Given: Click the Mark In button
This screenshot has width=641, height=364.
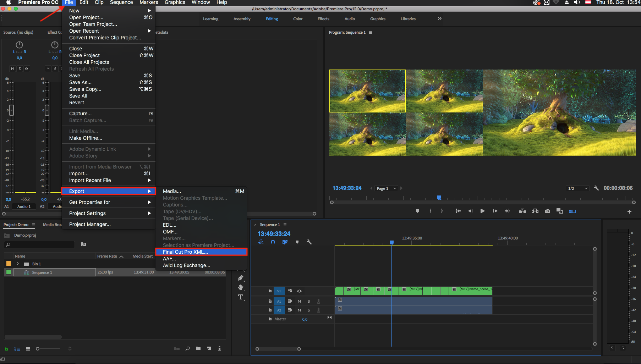Looking at the screenshot, I should tap(431, 211).
